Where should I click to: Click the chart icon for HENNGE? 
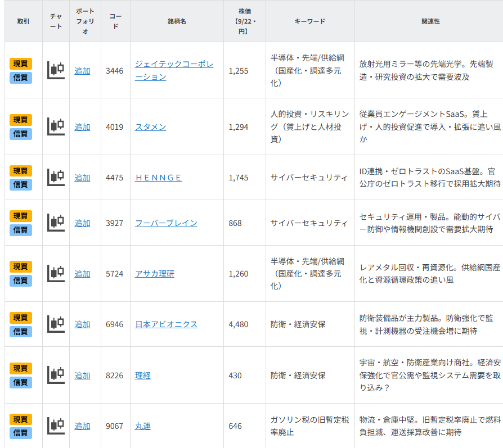(56, 177)
